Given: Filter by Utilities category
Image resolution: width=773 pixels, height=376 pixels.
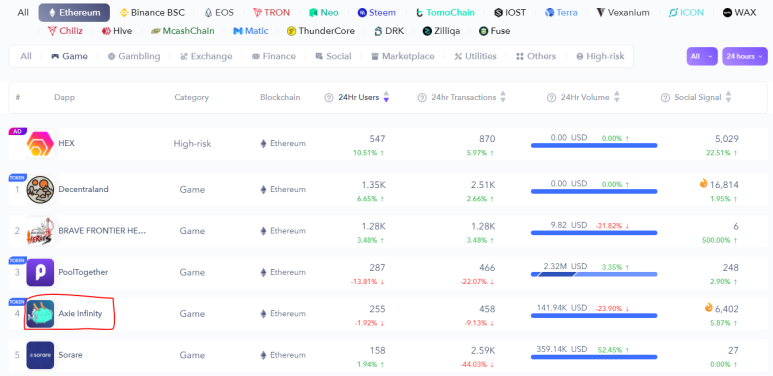Looking at the screenshot, I should click(x=475, y=57).
